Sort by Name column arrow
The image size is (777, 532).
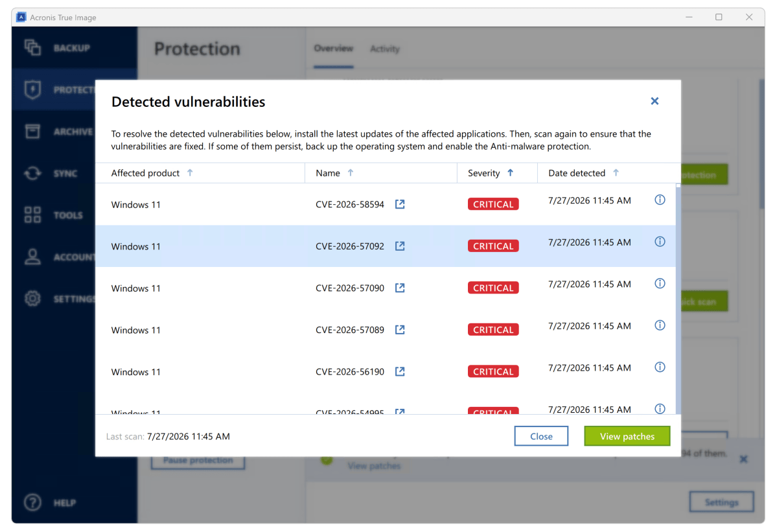tap(351, 173)
